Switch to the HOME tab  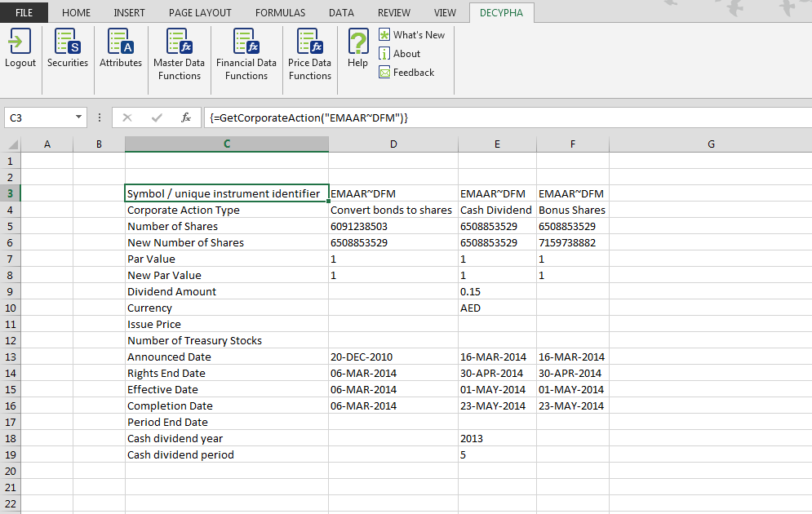tap(76, 12)
